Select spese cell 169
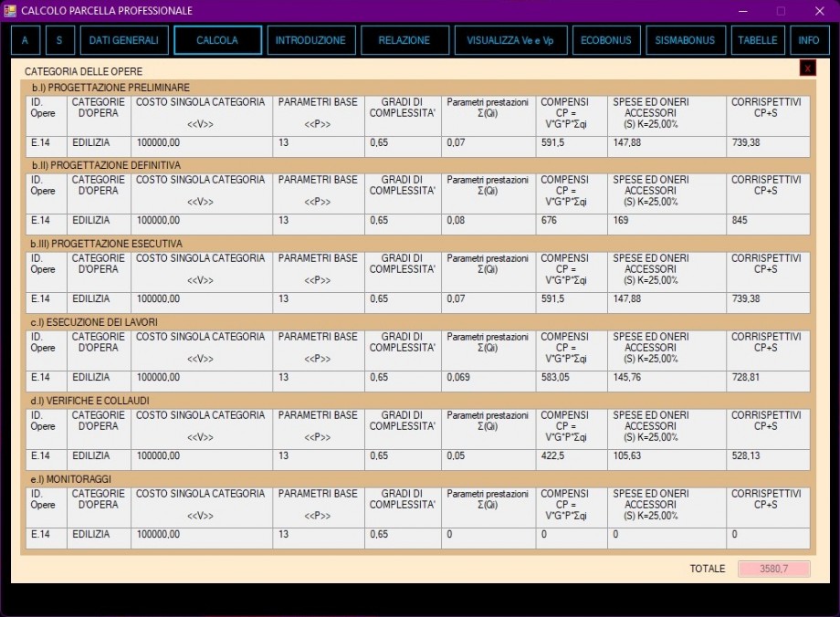This screenshot has height=617, width=840. point(667,225)
